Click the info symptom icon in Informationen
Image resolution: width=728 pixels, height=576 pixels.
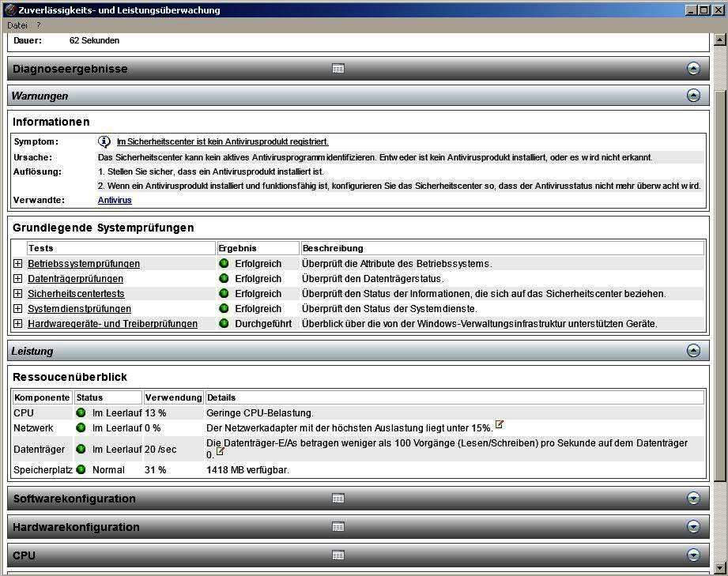point(104,141)
